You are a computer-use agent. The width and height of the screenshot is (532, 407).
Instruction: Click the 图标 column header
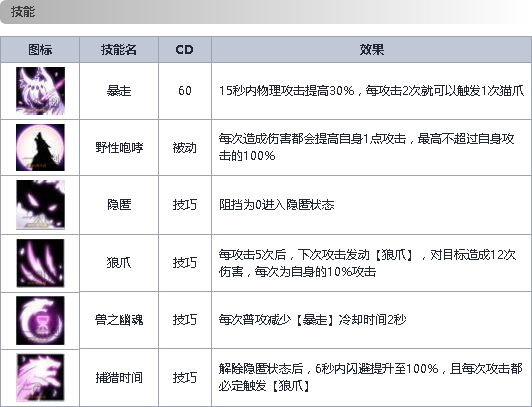[40, 50]
